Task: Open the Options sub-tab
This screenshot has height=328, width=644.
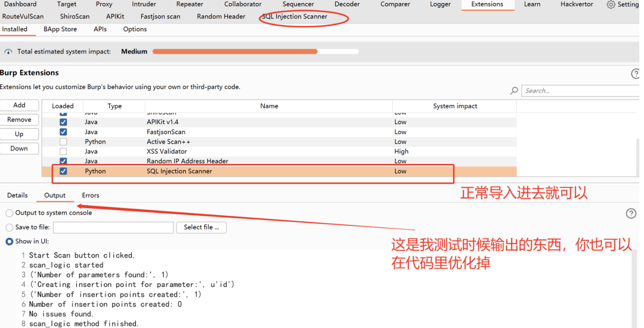Action: (135, 29)
